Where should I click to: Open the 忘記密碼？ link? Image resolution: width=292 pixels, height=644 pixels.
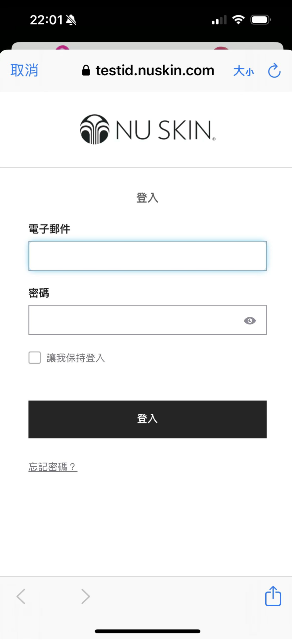(x=53, y=467)
